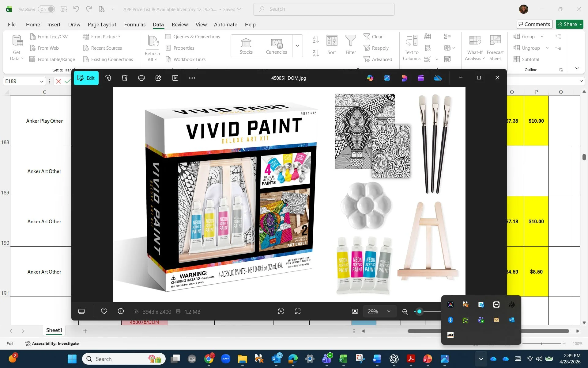Share the image via Photos share icon
The width and height of the screenshot is (588, 368).
[158, 78]
